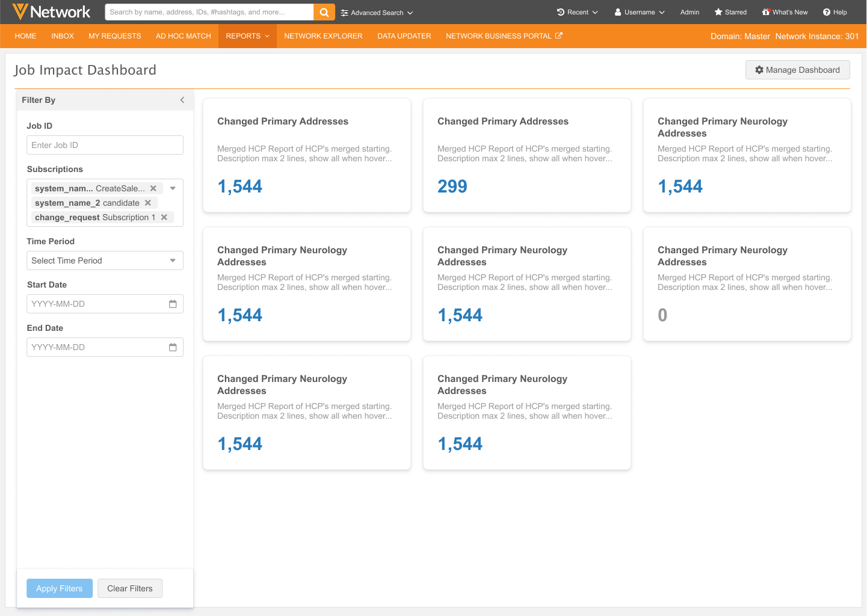Click the End Date input field

[105, 347]
